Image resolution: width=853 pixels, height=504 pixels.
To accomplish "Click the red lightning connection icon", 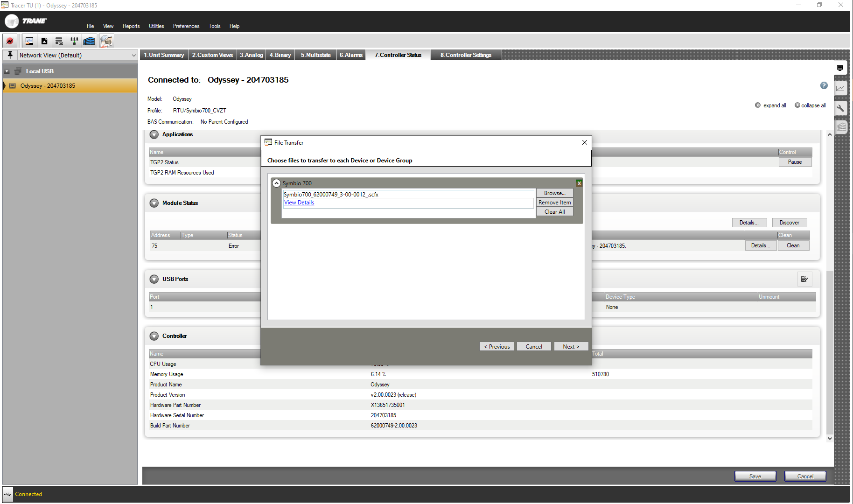I will [x=10, y=41].
